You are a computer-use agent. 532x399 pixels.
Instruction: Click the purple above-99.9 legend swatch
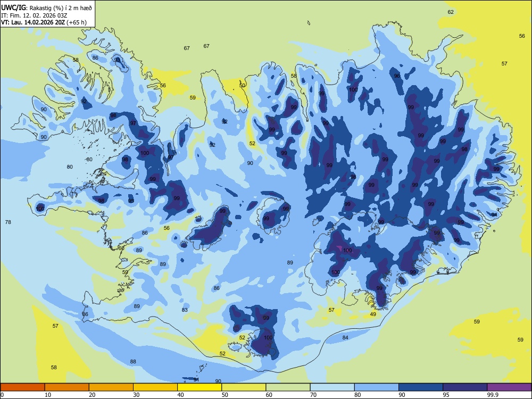[509, 387]
